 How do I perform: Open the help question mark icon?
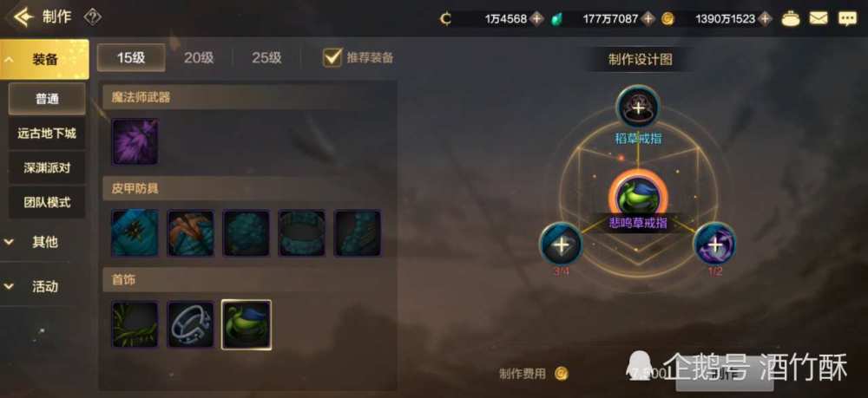(x=92, y=17)
